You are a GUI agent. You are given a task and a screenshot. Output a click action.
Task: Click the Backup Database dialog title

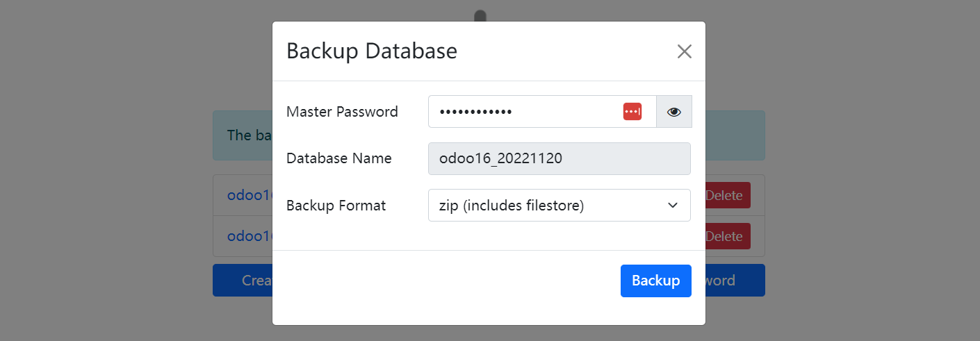click(372, 51)
